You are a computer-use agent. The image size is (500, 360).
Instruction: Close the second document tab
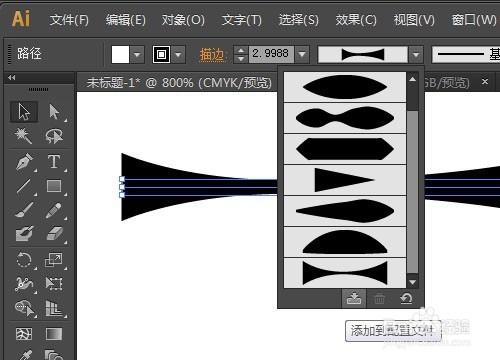tap(485, 81)
